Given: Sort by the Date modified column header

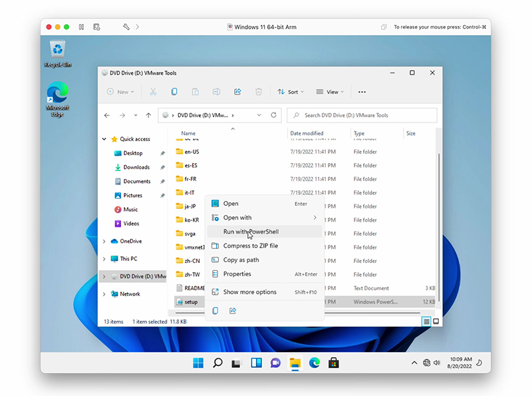Looking at the screenshot, I should (307, 134).
